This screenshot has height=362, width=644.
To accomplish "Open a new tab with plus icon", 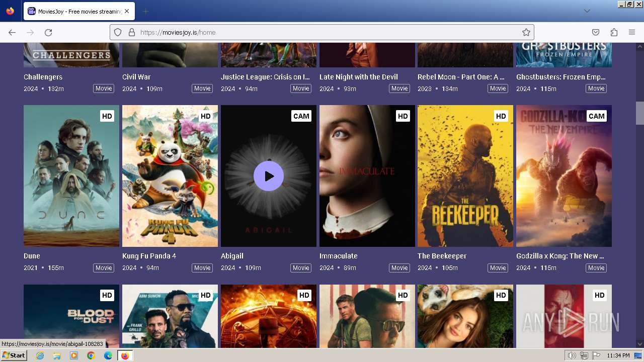I will coord(145,11).
